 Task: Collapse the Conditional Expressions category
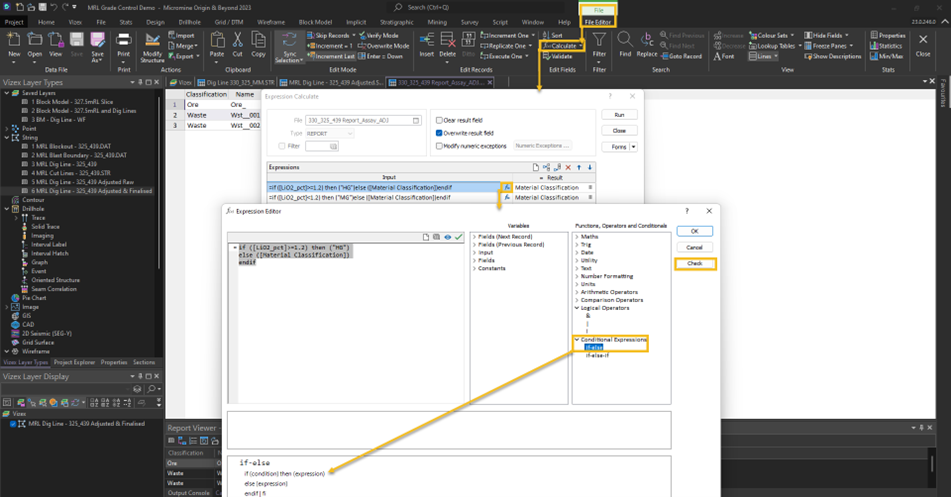pyautogui.click(x=577, y=340)
